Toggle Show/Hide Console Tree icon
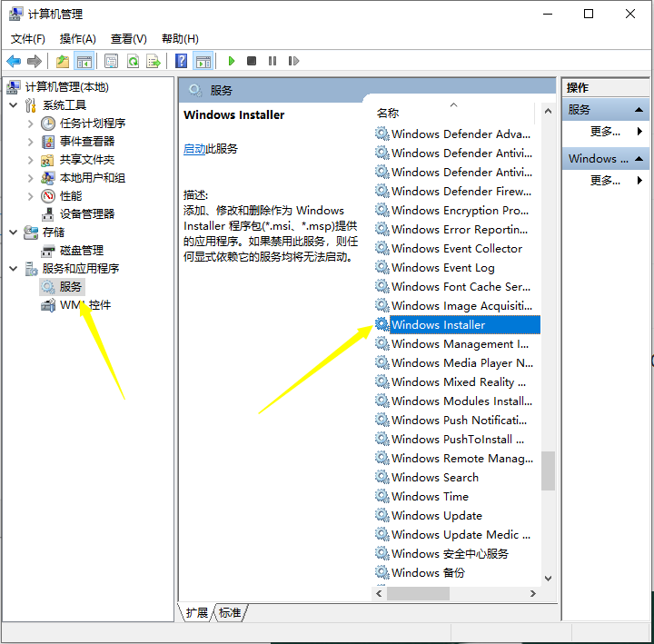654x644 pixels. 84,62
